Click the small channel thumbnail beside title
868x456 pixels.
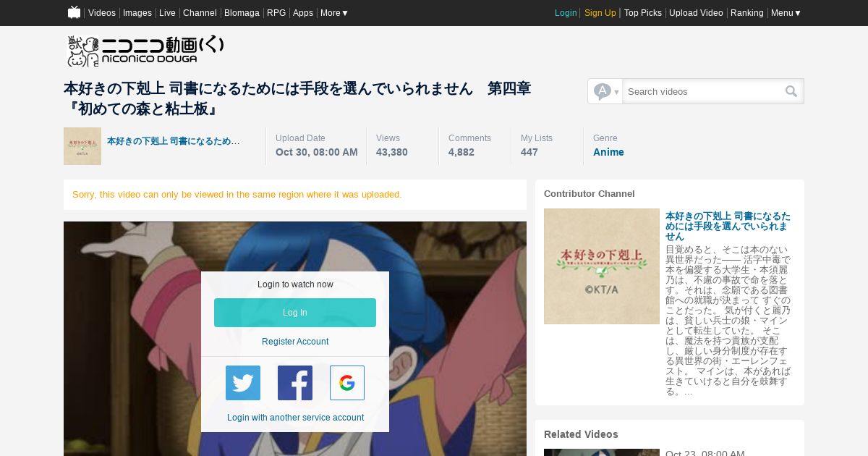[82, 146]
